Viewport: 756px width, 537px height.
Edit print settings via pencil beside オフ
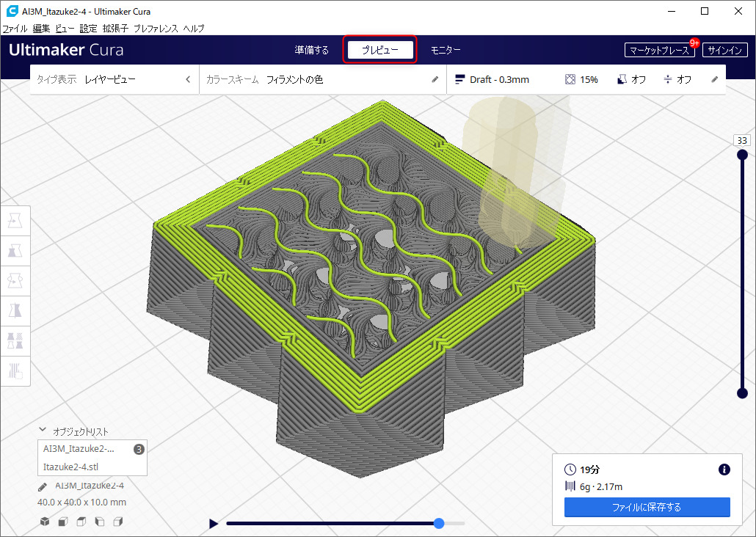click(x=714, y=79)
